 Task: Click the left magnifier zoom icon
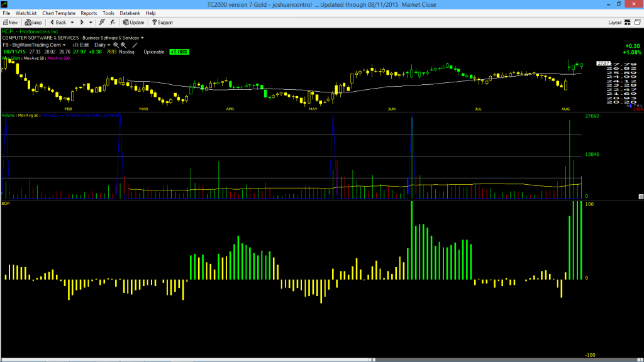point(116,45)
